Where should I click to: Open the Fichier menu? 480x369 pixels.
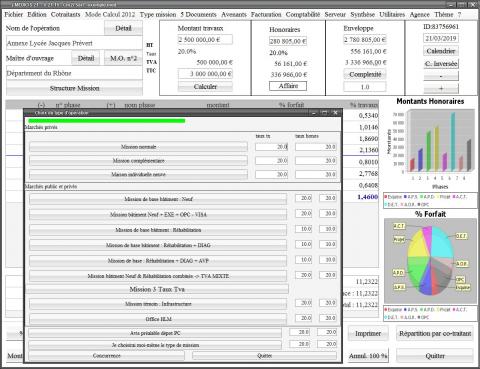pos(13,14)
